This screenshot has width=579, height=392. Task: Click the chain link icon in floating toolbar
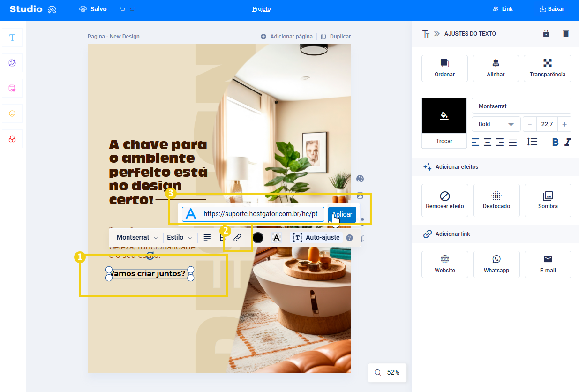coord(237,238)
